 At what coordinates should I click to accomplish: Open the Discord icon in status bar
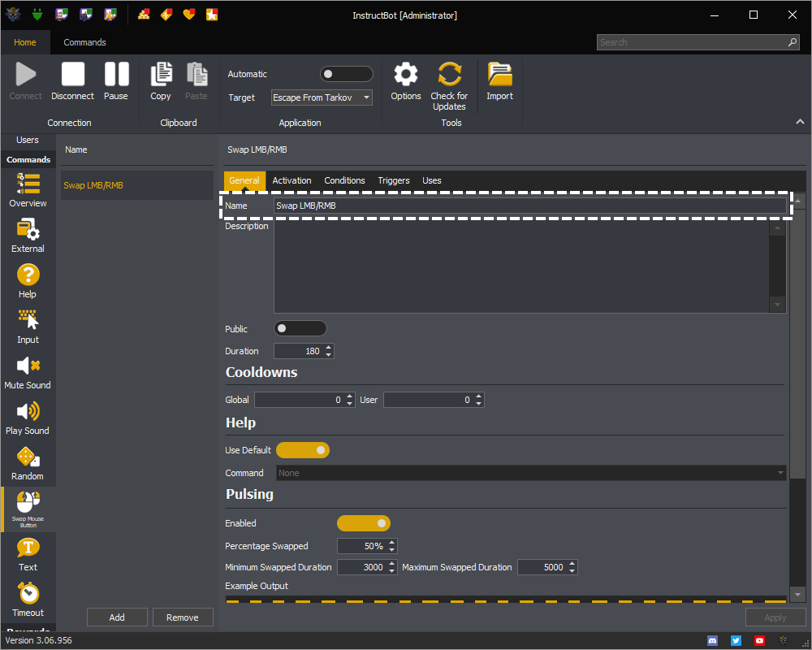713,640
